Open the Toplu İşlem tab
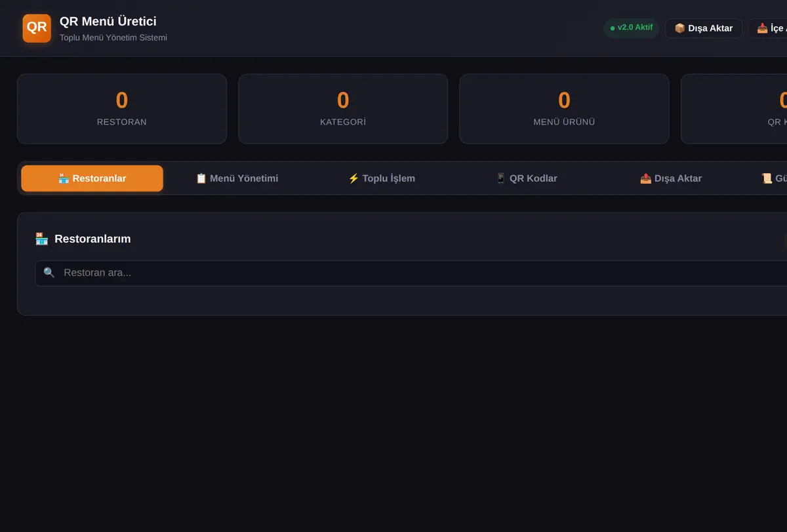 (x=382, y=178)
